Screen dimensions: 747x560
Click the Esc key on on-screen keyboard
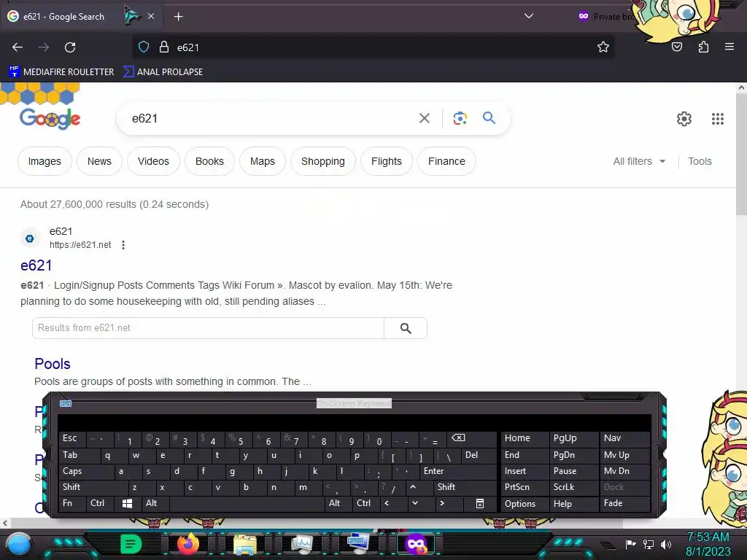tap(71, 438)
